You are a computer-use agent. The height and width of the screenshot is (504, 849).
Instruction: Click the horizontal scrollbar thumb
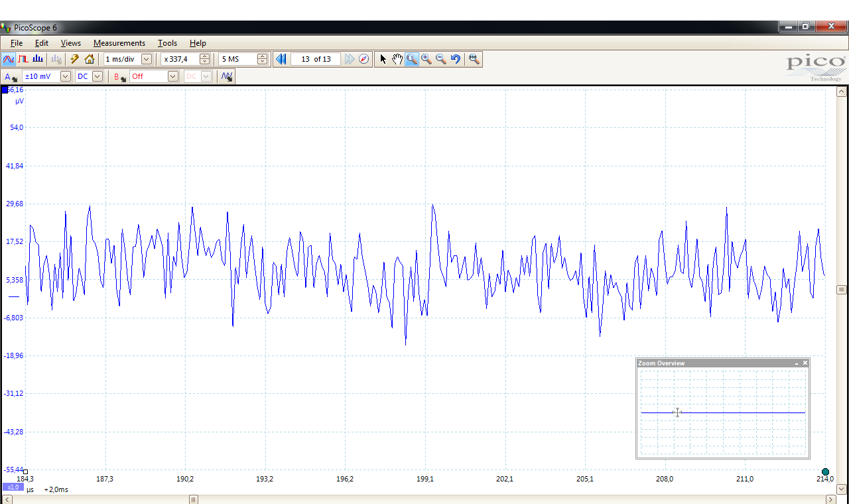pos(194,499)
